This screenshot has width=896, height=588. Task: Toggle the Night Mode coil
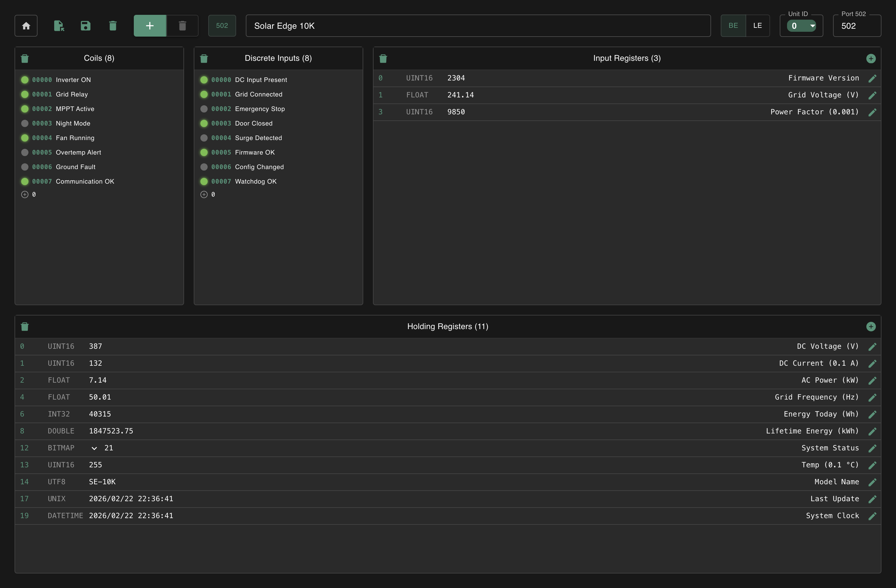tap(25, 123)
